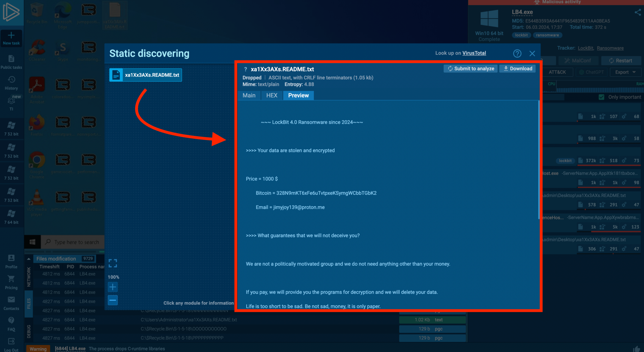Open the Export dropdown menu
This screenshot has width=644, height=352.
(x=625, y=72)
